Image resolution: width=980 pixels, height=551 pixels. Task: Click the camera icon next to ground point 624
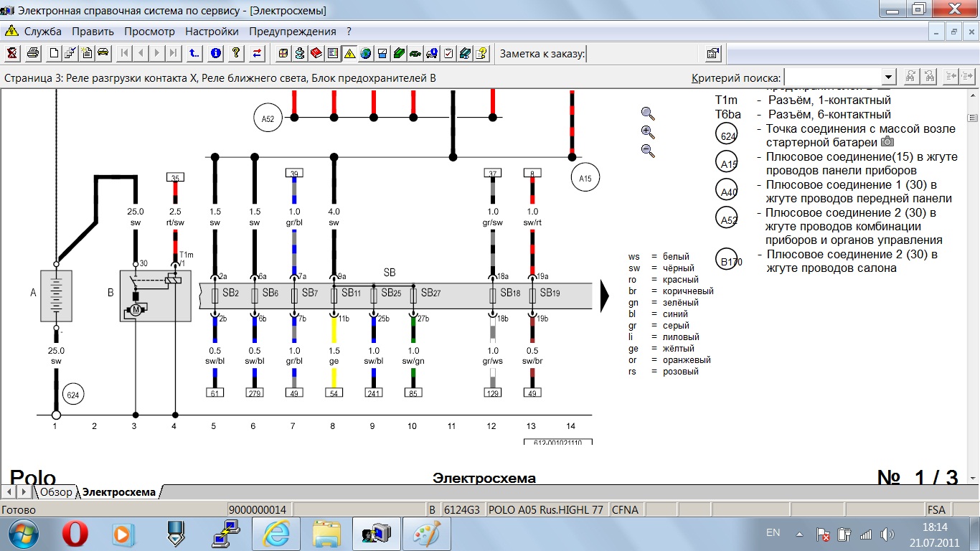click(x=887, y=143)
